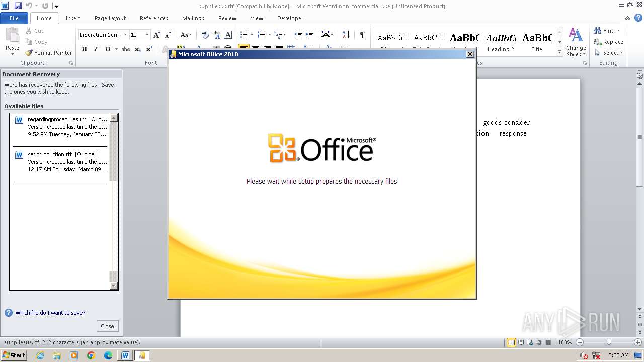Click the Find button in Editing group
Viewport: 644px width, 362px height.
click(607, 31)
